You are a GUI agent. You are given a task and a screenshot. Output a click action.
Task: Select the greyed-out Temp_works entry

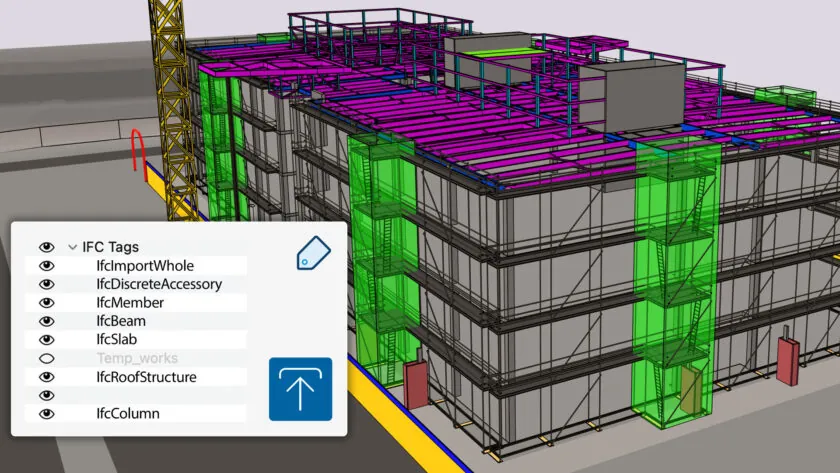pos(132,358)
